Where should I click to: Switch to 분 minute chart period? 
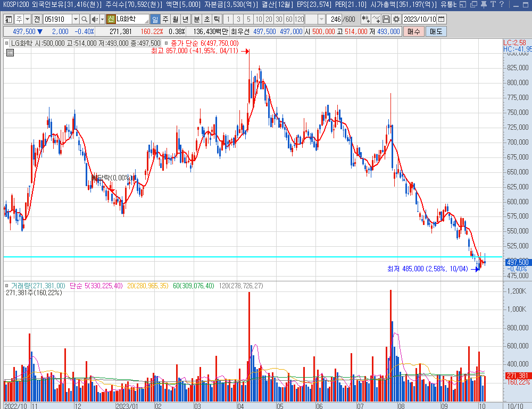coord(197,19)
